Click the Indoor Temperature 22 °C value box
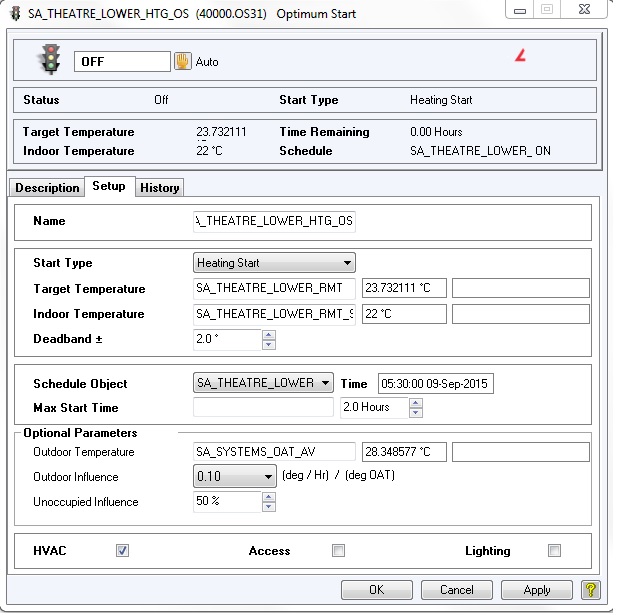 click(x=404, y=314)
